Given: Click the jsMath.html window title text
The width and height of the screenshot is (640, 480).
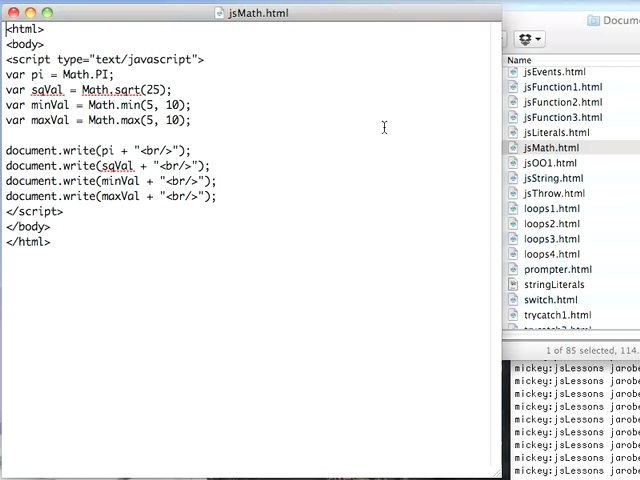Looking at the screenshot, I should [258, 13].
